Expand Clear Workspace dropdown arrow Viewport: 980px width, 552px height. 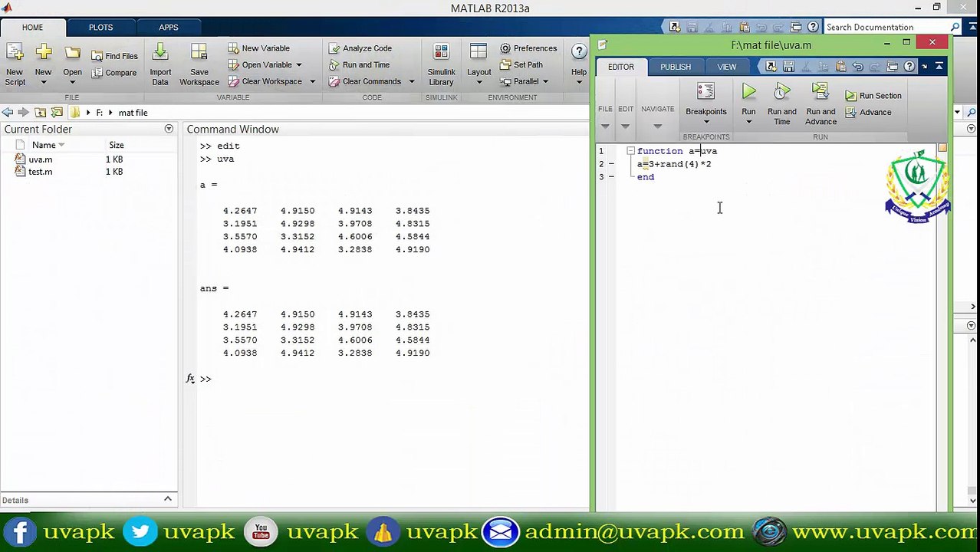point(312,81)
